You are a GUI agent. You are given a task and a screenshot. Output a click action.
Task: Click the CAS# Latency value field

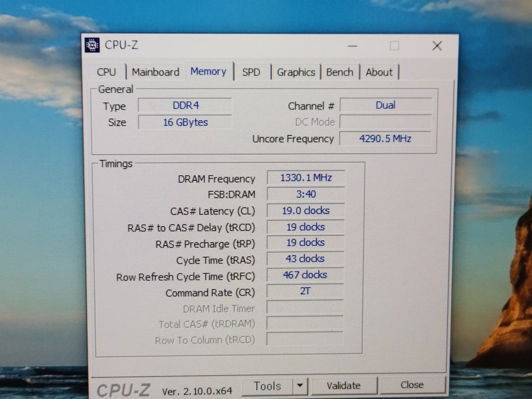click(x=306, y=211)
